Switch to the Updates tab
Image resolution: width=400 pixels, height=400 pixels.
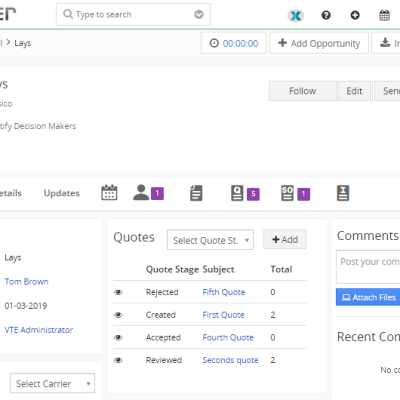(62, 193)
